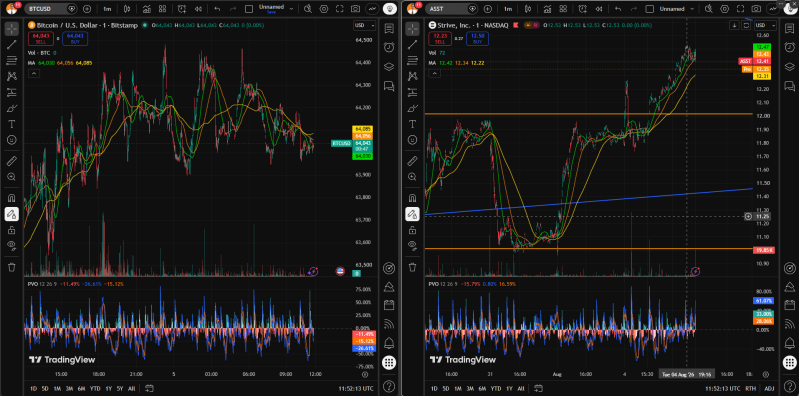Toggle drawing-keep pencil lock in ASST window
This screenshot has height=396, width=799.
pos(412,214)
